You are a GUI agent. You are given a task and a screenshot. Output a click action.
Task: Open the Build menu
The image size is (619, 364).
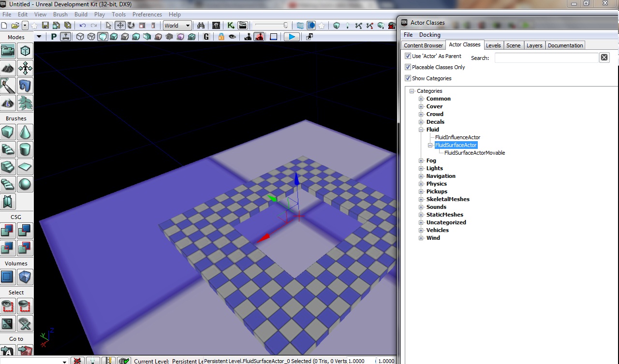[81, 15]
